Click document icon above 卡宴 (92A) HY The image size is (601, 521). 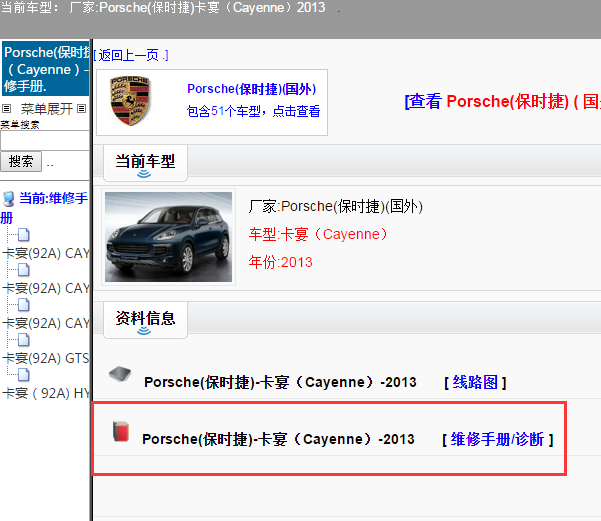point(24,375)
